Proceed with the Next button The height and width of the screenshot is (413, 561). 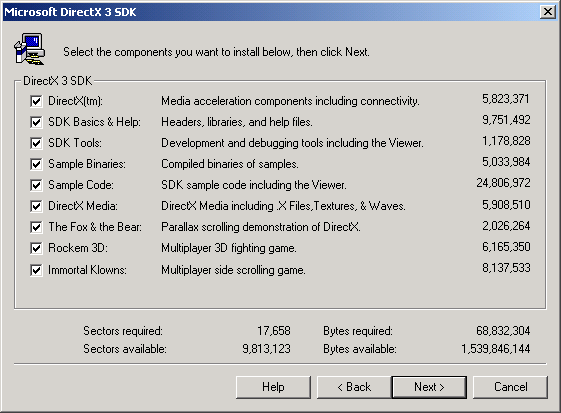[x=429, y=387]
